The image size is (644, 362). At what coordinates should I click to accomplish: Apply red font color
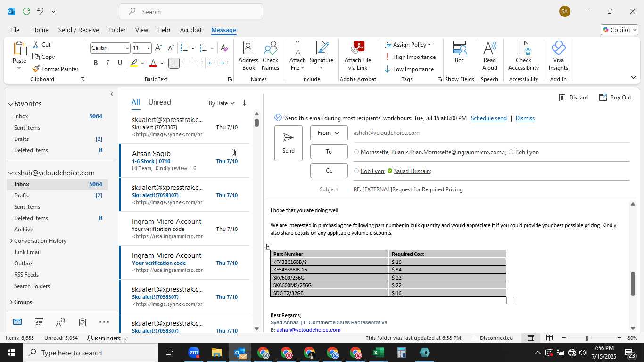coord(153,63)
